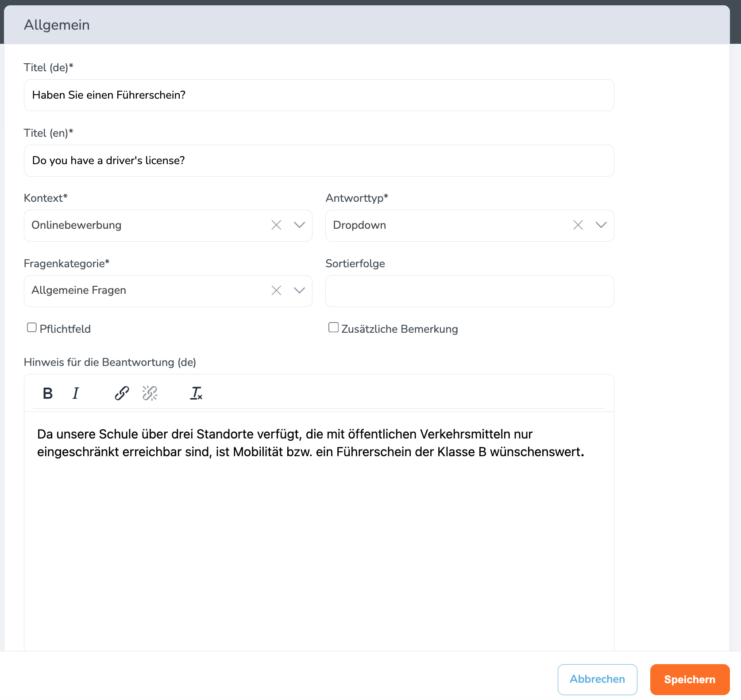Open the Kontext dropdown list
This screenshot has width=741, height=700.
pyautogui.click(x=299, y=225)
